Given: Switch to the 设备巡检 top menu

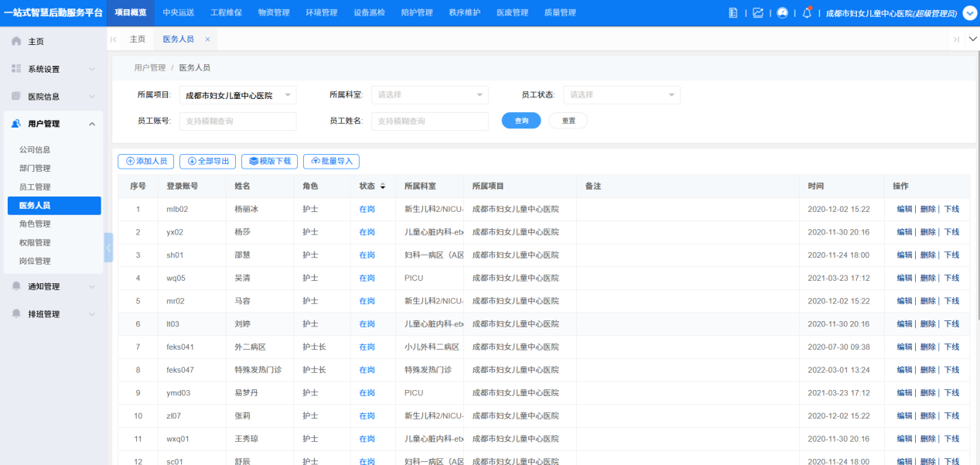Looking at the screenshot, I should coord(369,13).
